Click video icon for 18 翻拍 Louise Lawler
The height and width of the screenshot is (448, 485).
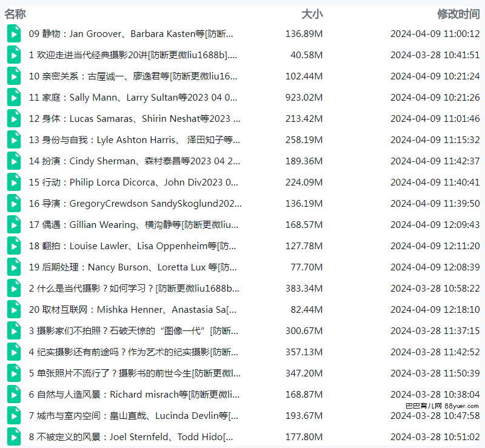pyautogui.click(x=14, y=246)
